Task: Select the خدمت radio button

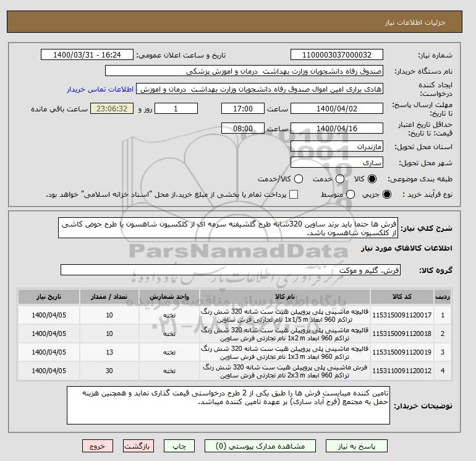Action: 340,179
